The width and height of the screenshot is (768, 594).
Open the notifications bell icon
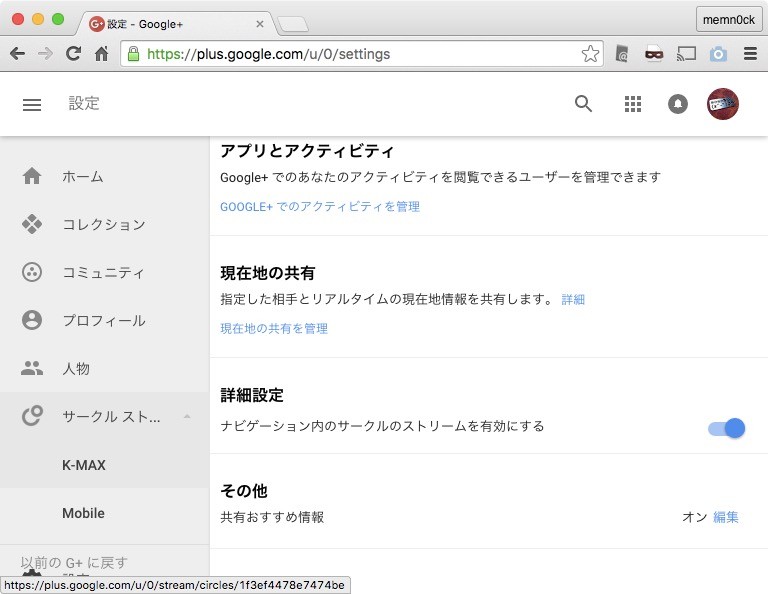(x=678, y=104)
